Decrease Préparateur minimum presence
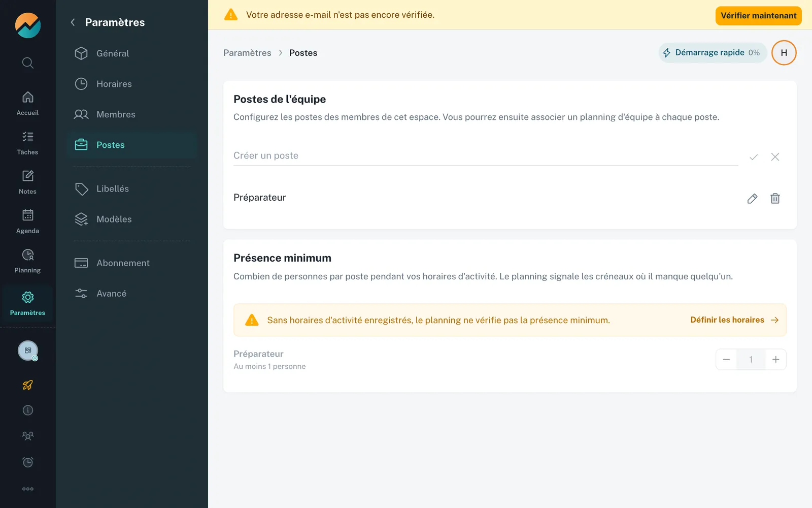Screen dimensions: 812x508 [726, 360]
